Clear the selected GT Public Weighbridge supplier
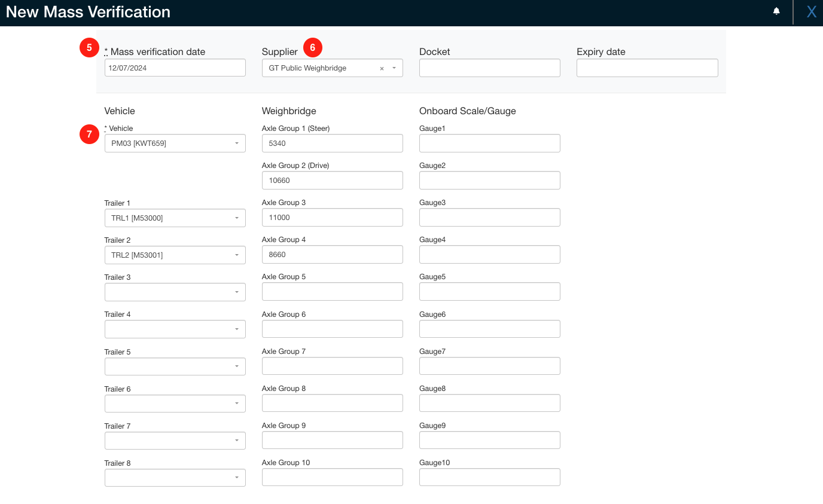 tap(381, 68)
